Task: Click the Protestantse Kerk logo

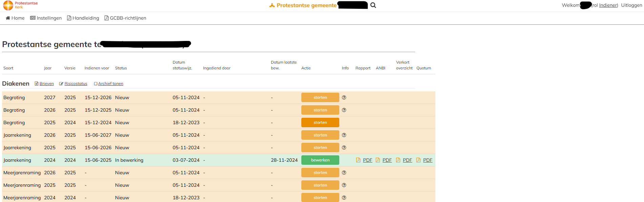Action: (20, 5)
